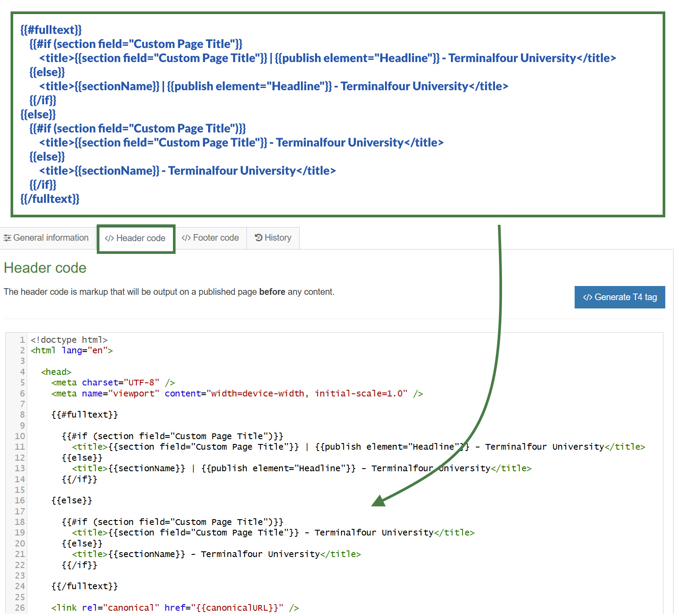Click editor line 19 Custom Page Title title tag
Viewport: 682px width, 616px height.
273,532
